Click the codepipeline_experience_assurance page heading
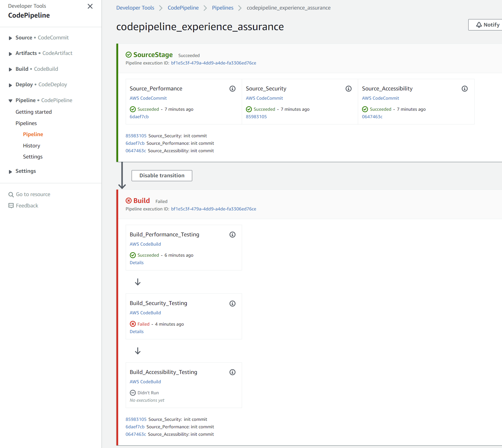Image resolution: width=502 pixels, height=448 pixels. tap(200, 27)
